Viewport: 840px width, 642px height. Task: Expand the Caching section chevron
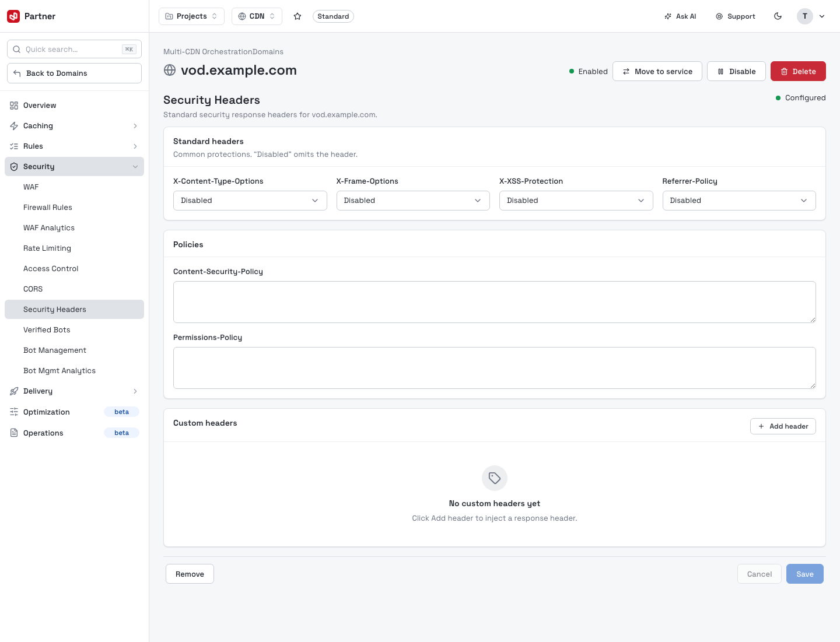click(135, 126)
